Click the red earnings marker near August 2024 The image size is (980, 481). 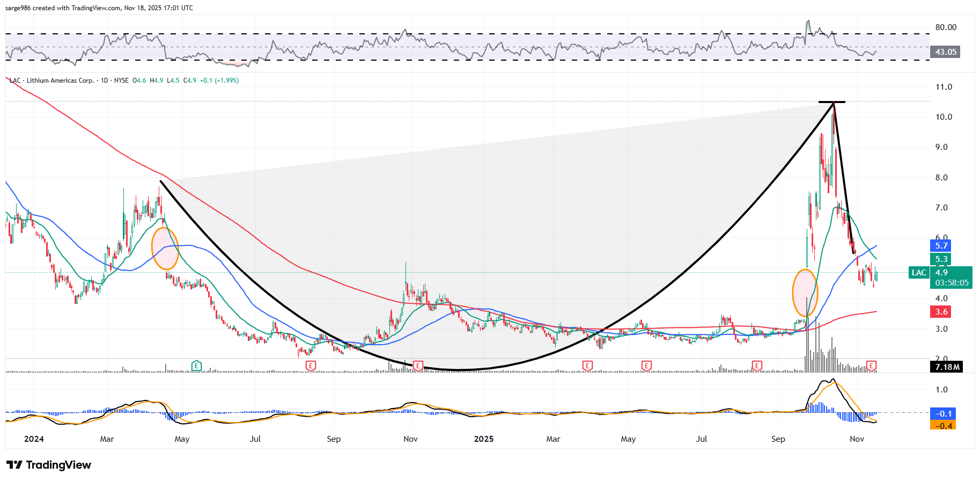(x=310, y=366)
